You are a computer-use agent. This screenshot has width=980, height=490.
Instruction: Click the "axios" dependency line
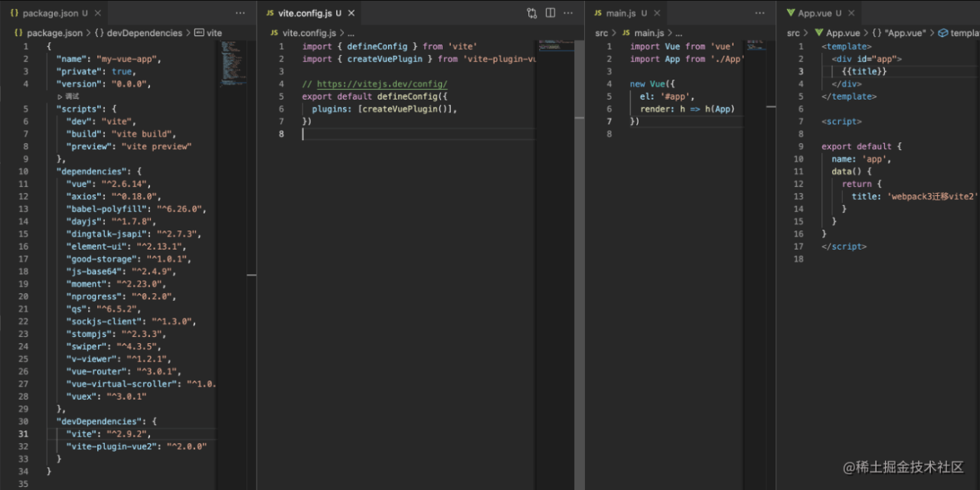[x=114, y=196]
